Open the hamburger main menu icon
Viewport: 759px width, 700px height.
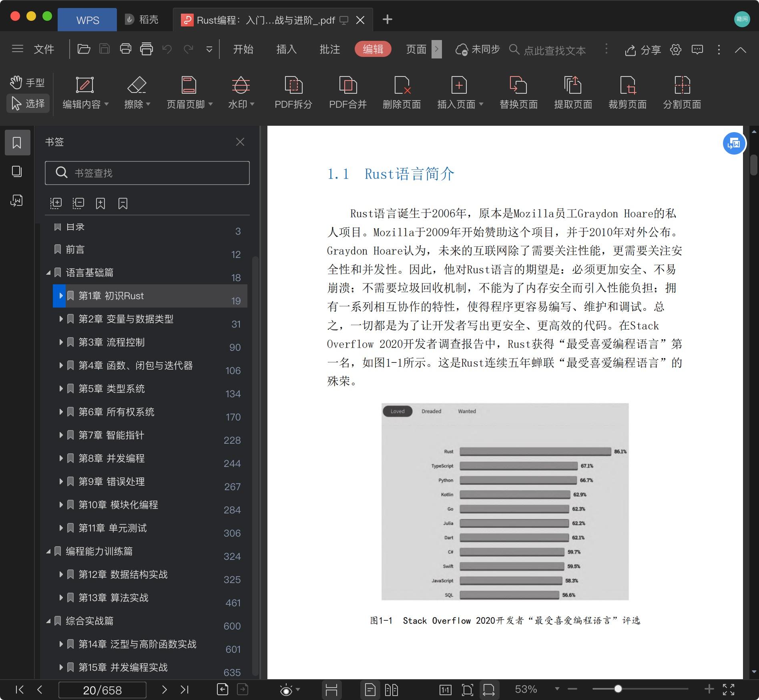tap(18, 49)
